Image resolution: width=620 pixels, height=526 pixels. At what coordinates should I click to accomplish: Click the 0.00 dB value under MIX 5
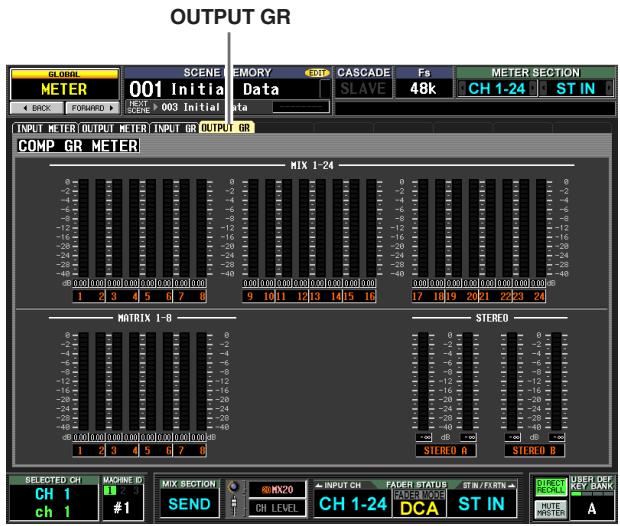pos(147,283)
